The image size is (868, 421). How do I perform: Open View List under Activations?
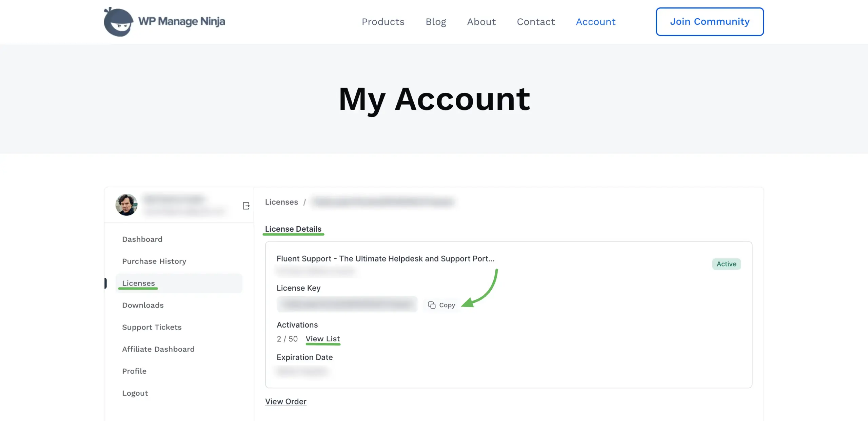tap(323, 338)
